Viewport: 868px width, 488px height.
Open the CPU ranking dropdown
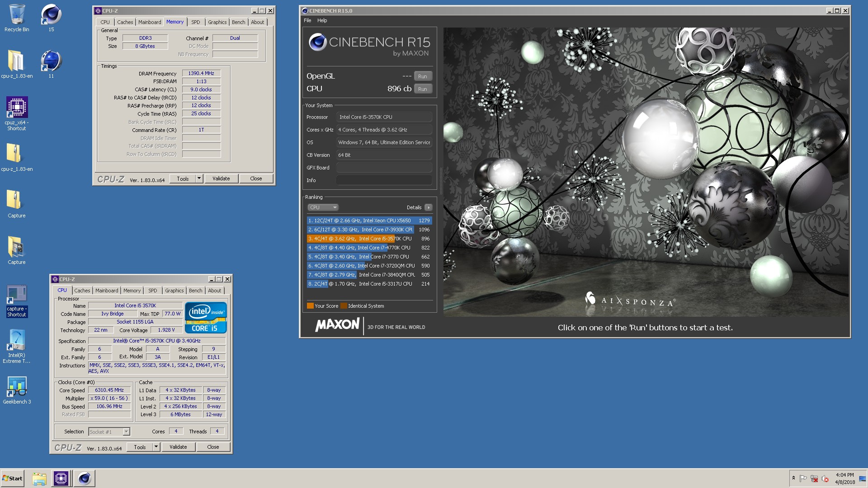point(323,207)
